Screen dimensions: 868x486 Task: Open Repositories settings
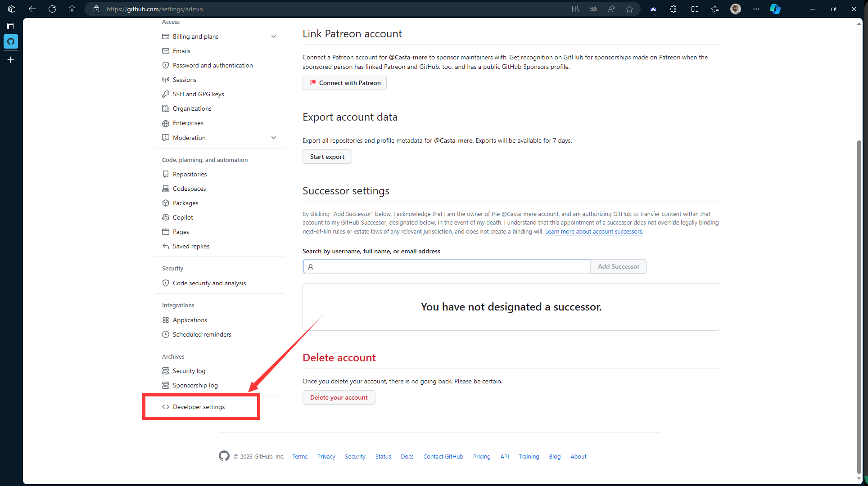190,174
